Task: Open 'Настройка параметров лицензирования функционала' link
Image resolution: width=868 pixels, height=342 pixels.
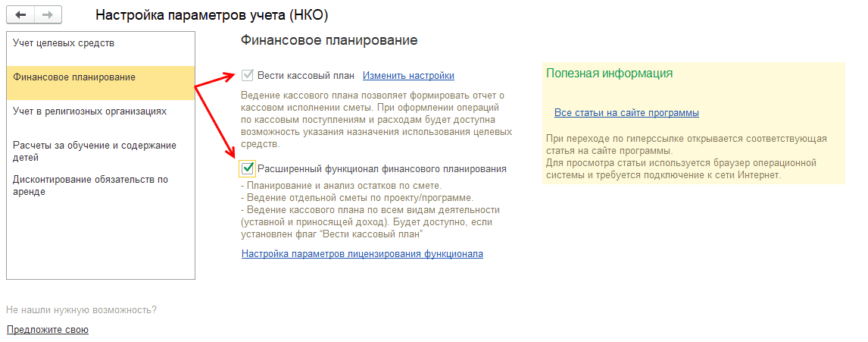Action: click(362, 254)
